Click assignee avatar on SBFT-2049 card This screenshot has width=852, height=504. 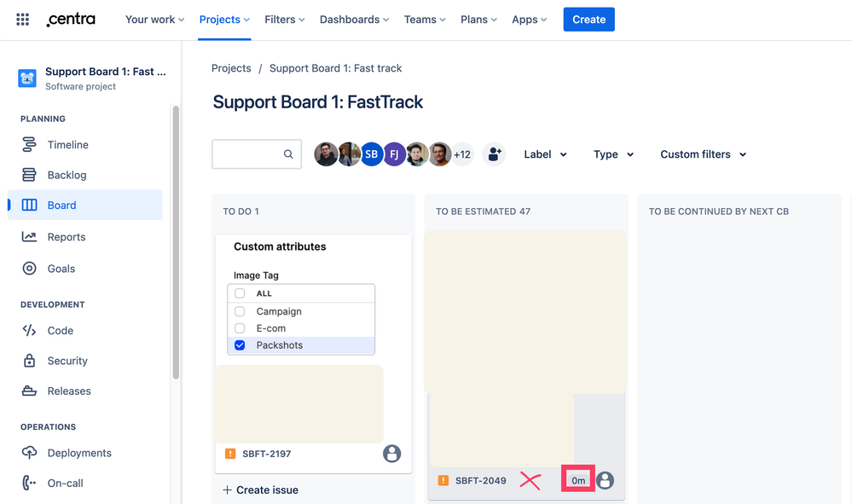(x=605, y=480)
